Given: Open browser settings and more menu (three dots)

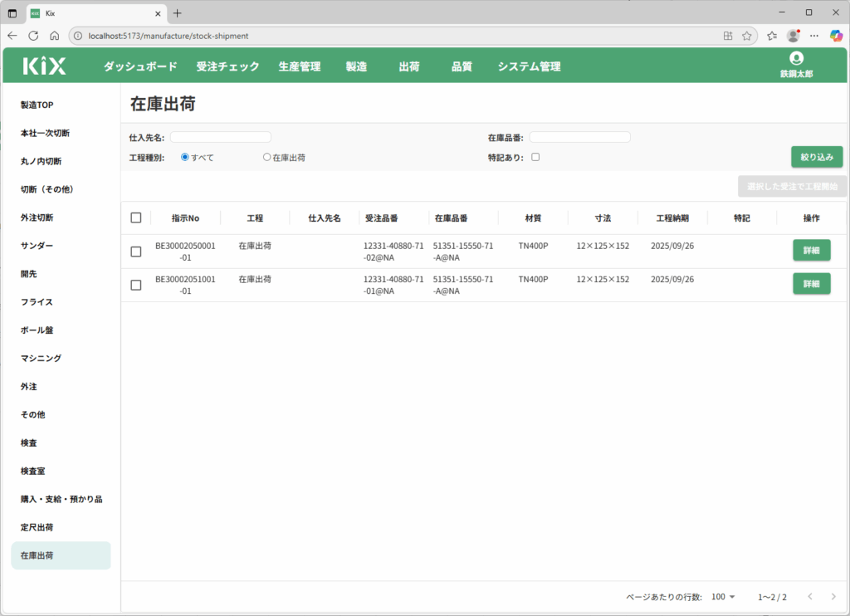Looking at the screenshot, I should pyautogui.click(x=814, y=36).
